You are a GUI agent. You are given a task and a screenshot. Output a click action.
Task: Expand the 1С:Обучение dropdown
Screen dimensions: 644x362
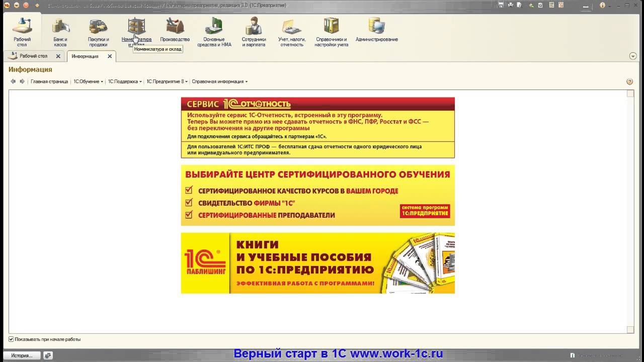click(x=88, y=81)
